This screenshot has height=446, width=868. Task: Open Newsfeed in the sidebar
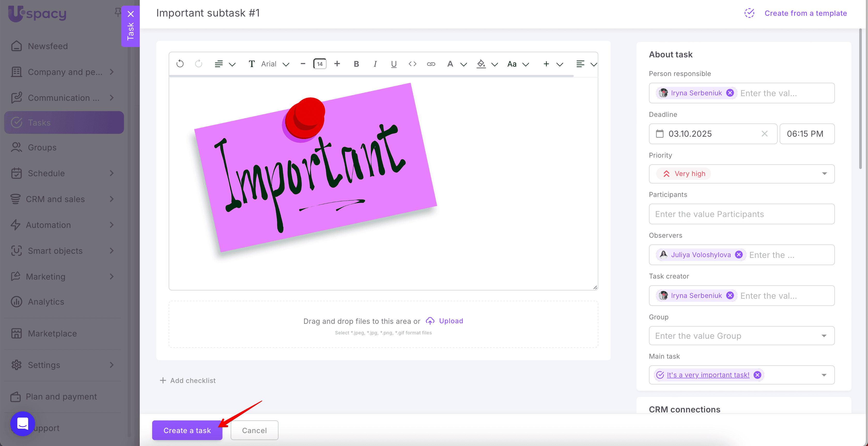(48, 46)
